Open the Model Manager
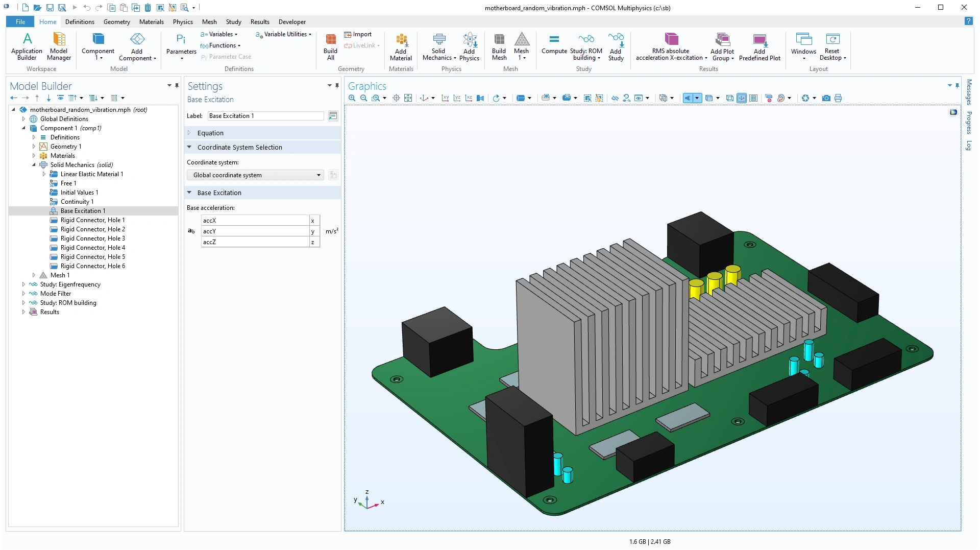 click(x=59, y=46)
